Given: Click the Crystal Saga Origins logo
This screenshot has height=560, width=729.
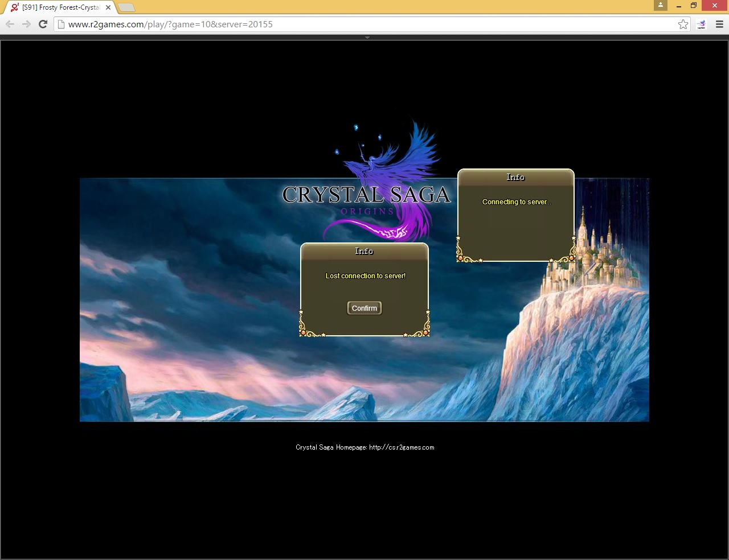Looking at the screenshot, I should (x=367, y=195).
